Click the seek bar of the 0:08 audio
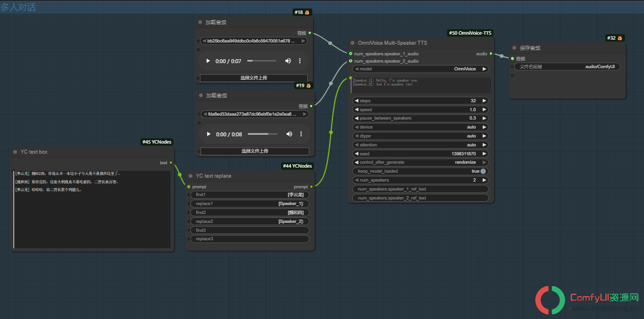Viewport: 644px width, 319px height. point(263,134)
